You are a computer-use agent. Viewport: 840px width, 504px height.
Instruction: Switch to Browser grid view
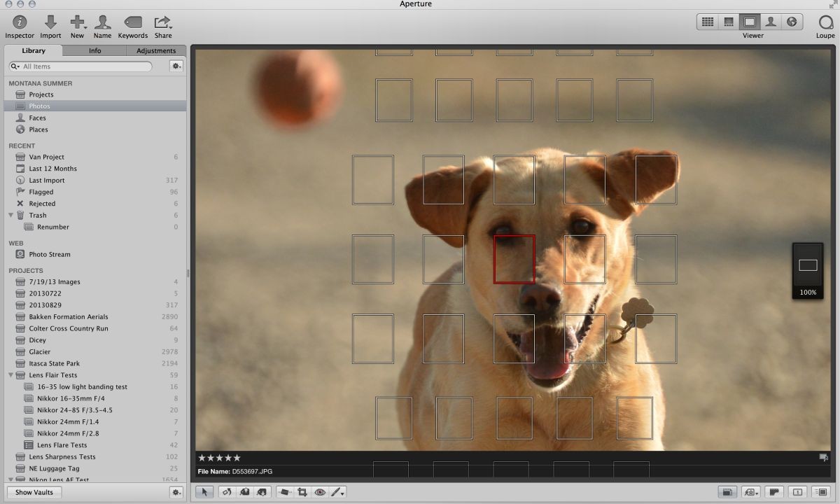(708, 22)
